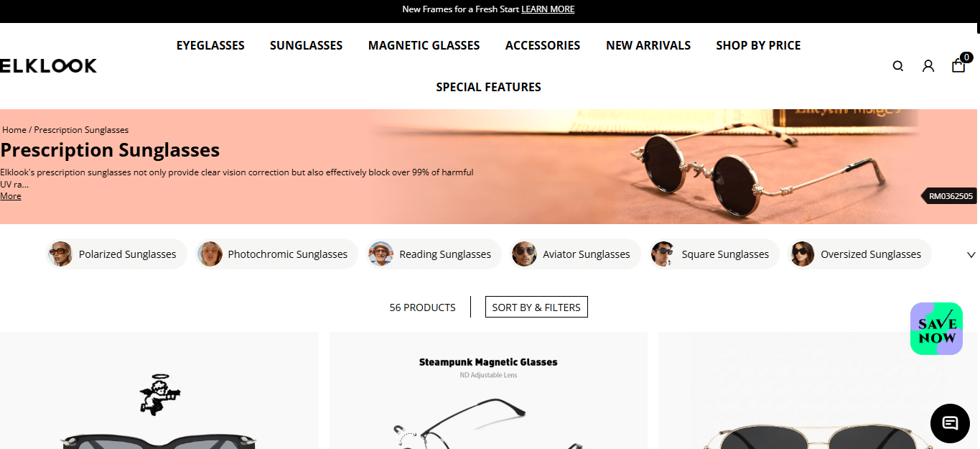Select the Polarized Sunglasses category chip

(x=116, y=254)
